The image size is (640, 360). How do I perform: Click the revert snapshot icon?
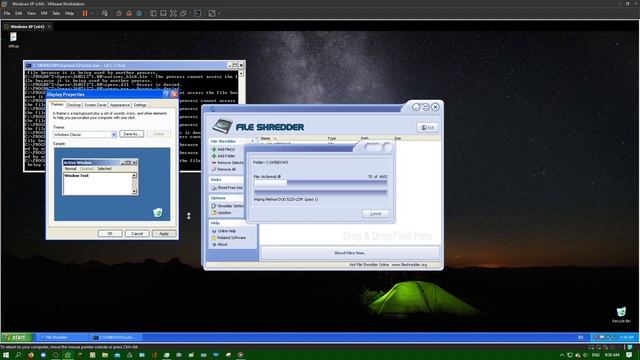129,13
